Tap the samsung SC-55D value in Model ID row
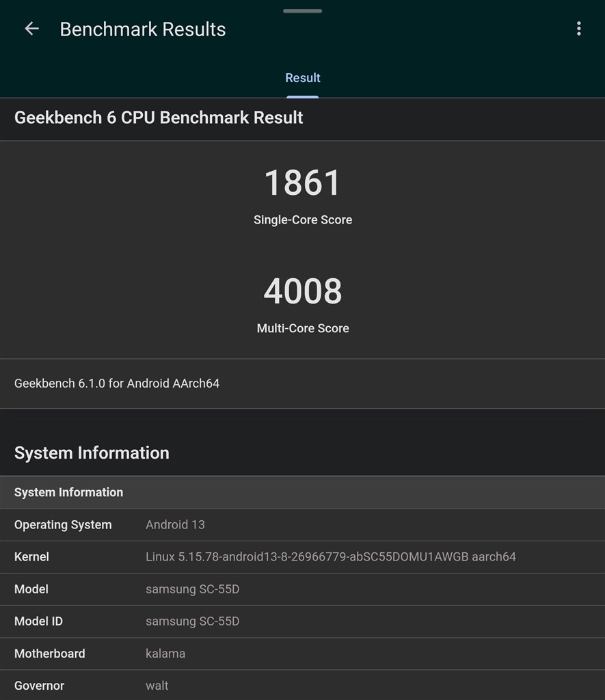Viewport: 605px width, 700px height. coord(193,621)
